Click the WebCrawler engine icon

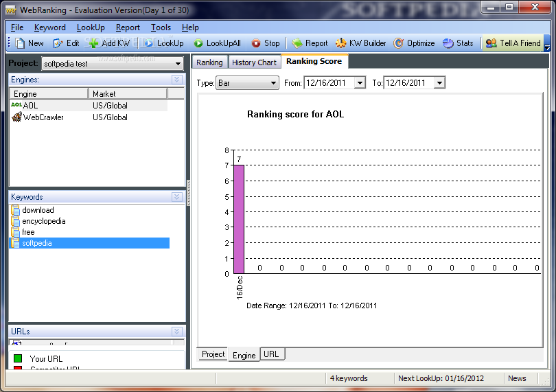tap(16, 117)
